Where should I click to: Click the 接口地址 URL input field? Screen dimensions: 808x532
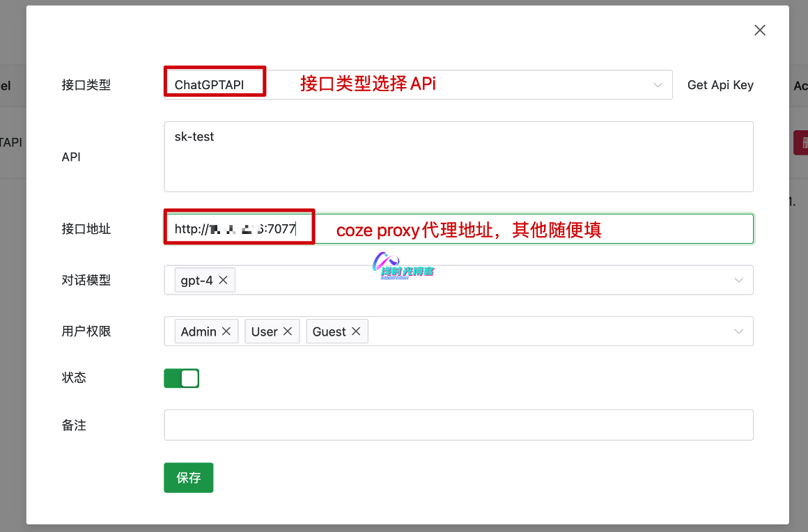click(458, 228)
